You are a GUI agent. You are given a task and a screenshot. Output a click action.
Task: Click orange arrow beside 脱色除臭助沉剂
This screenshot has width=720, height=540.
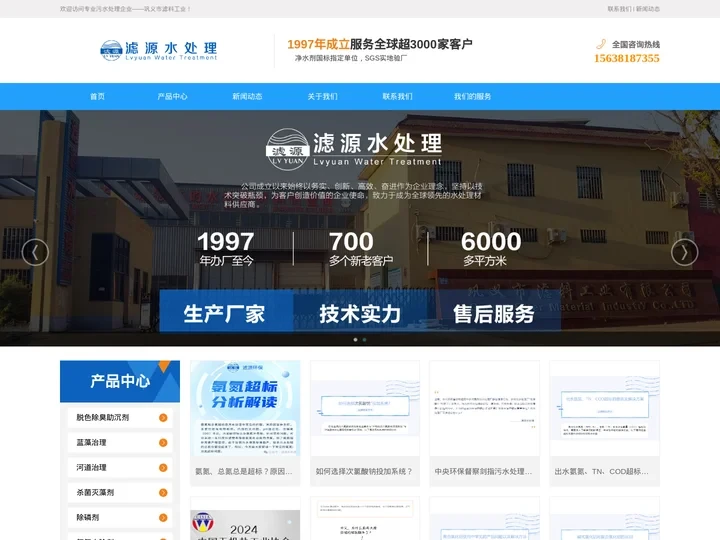point(163,418)
